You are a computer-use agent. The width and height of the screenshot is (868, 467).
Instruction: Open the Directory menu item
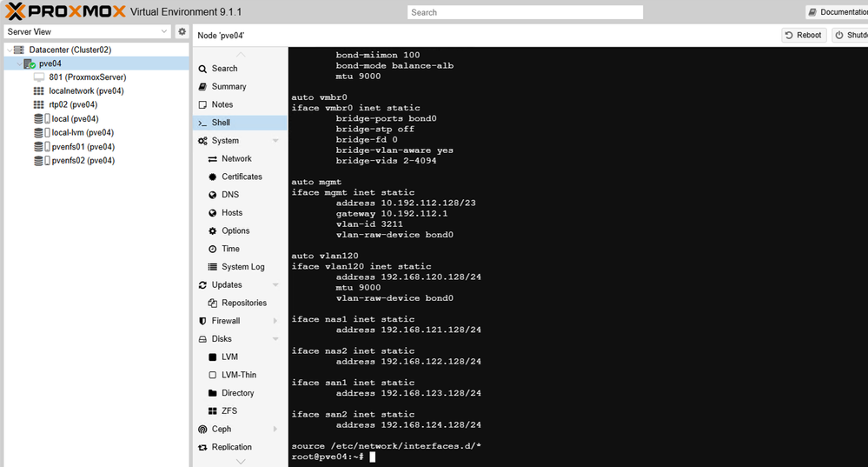pos(241,393)
